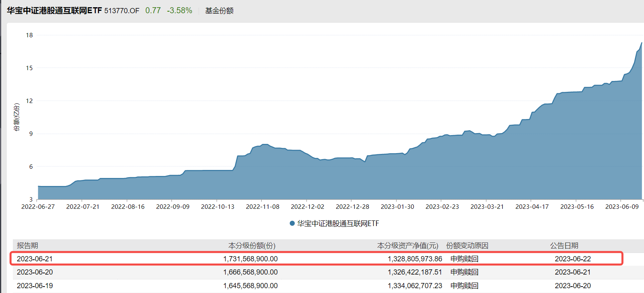Click 申购赎回 in the 2023-06-19 row
Image resolution: width=644 pixels, height=293 pixels.
464,286
